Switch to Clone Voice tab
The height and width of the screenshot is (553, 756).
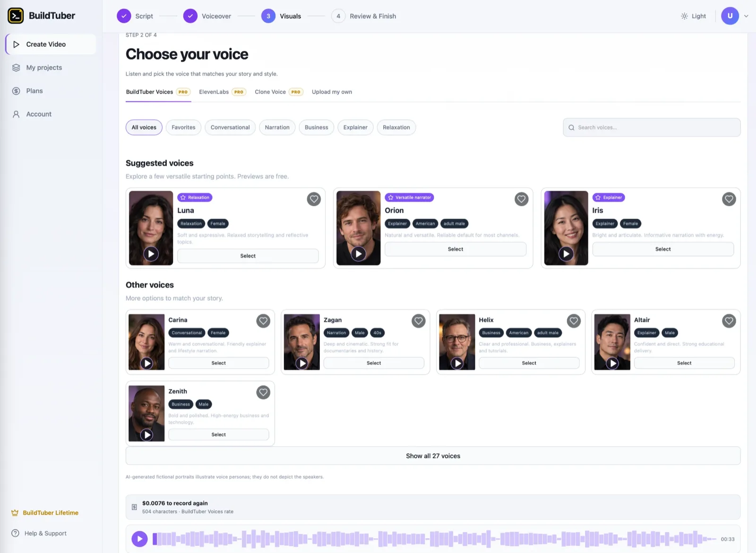[279, 92]
